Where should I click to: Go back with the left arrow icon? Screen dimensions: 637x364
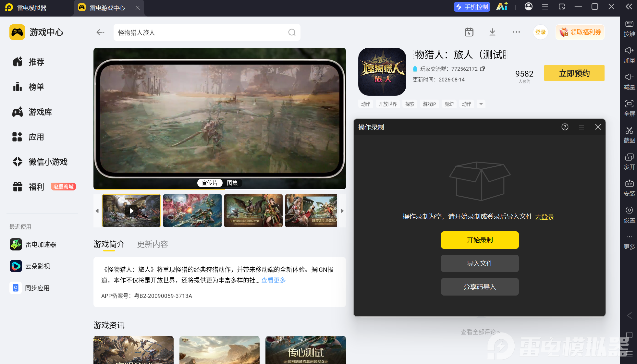(x=100, y=32)
